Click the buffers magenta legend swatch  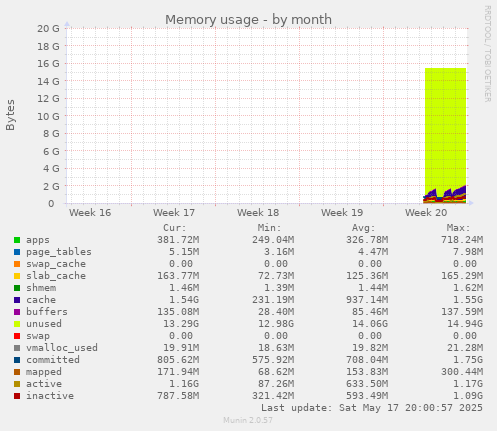pos(17,312)
